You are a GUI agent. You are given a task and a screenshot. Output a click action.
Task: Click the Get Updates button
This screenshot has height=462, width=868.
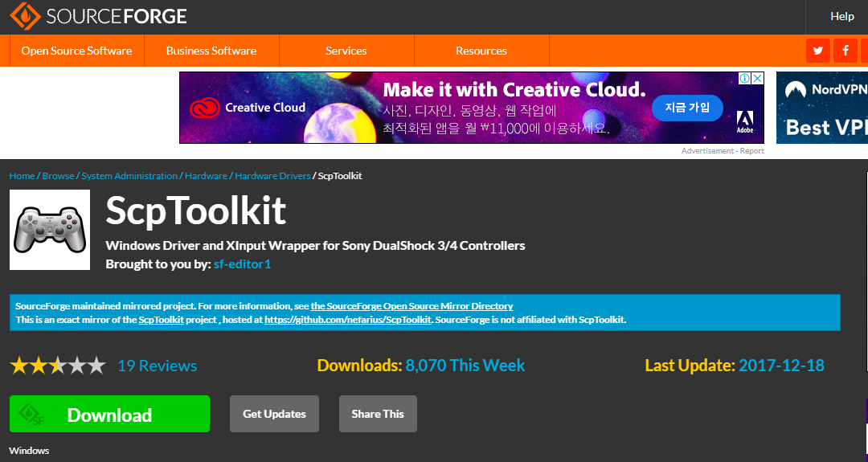(275, 414)
